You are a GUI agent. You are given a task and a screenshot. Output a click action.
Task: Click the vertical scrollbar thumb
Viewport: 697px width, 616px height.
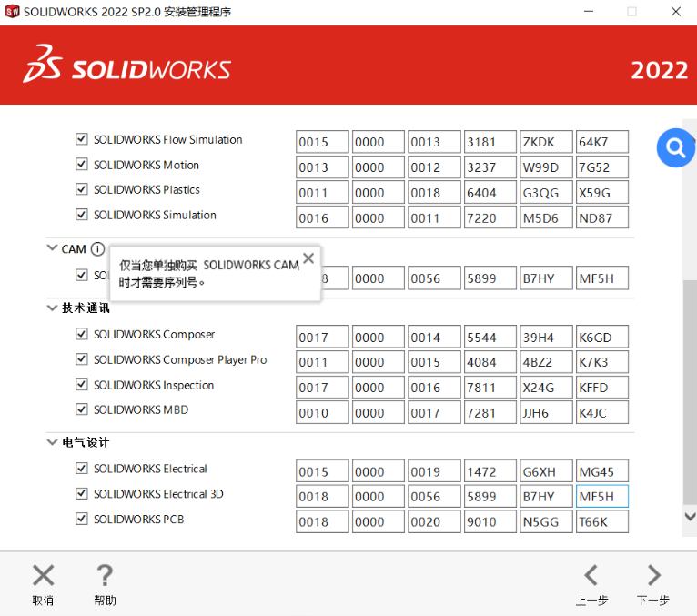pyautogui.click(x=690, y=392)
